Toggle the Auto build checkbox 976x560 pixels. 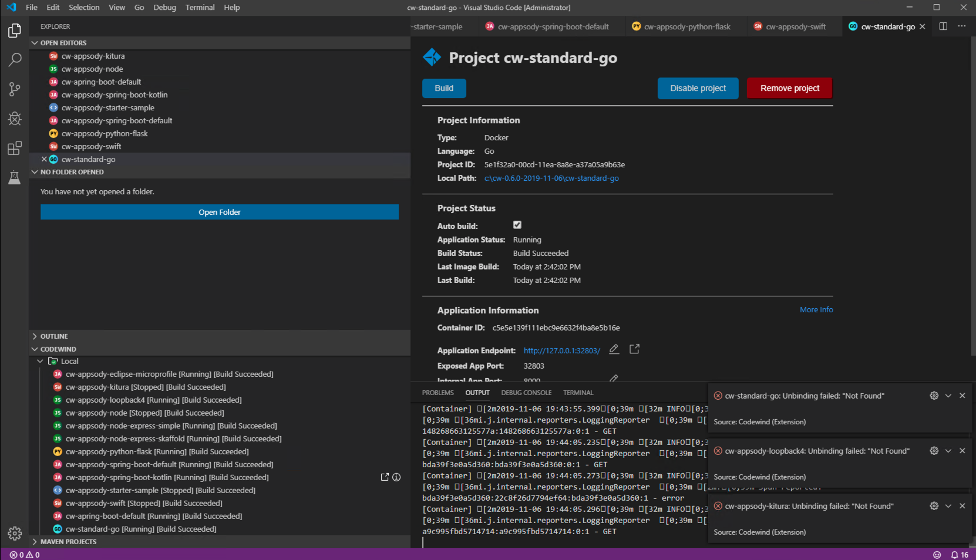pos(517,224)
